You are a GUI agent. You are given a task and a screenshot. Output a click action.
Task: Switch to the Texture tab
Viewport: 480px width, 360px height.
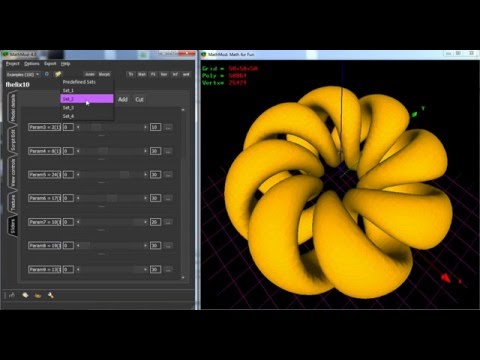click(x=13, y=203)
